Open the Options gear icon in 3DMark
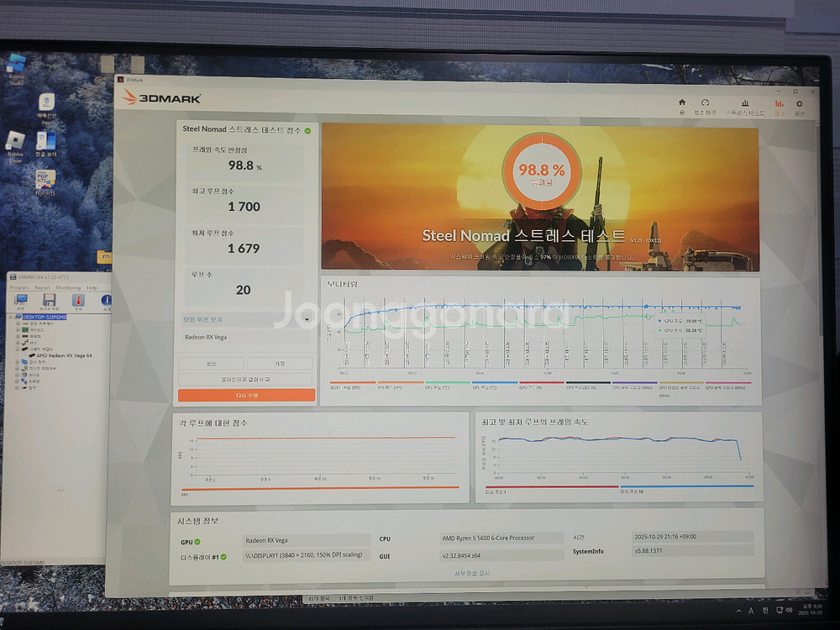This screenshot has height=630, width=840. 799,107
